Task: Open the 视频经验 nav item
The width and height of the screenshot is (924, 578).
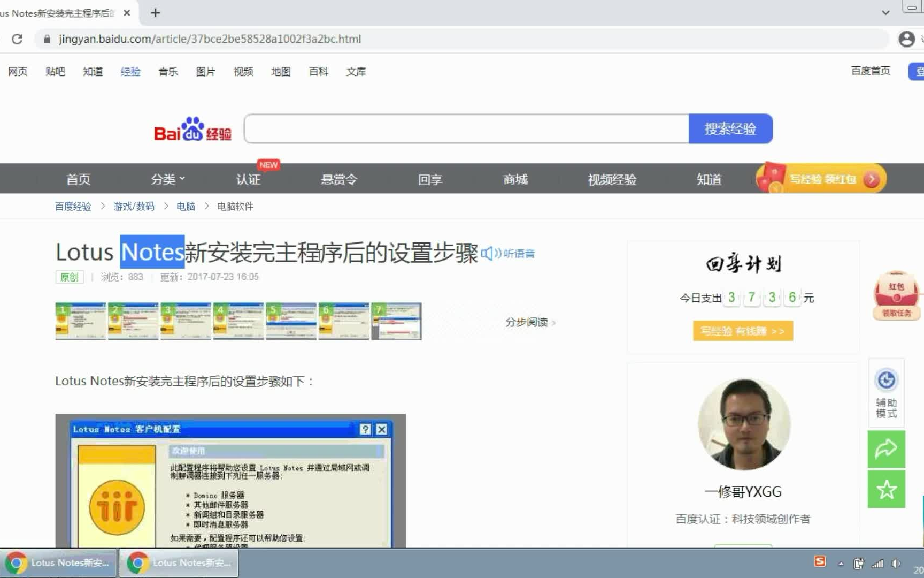Action: pos(612,179)
